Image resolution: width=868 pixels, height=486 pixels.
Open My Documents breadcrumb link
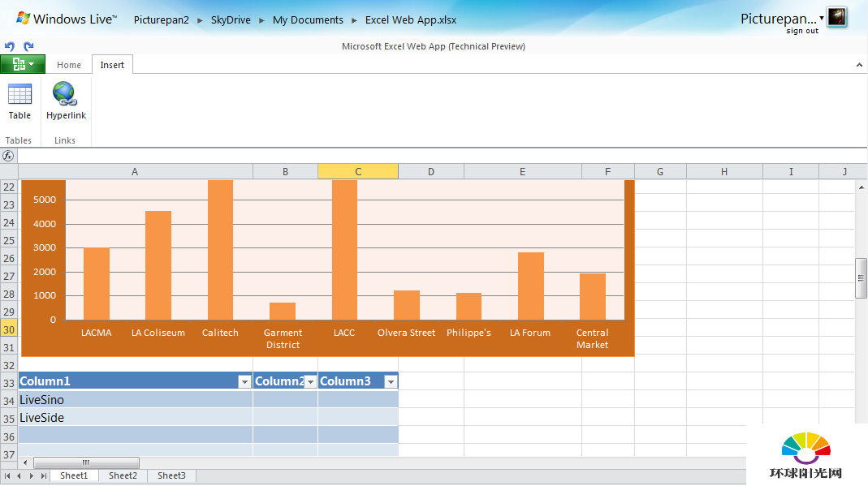tap(308, 20)
